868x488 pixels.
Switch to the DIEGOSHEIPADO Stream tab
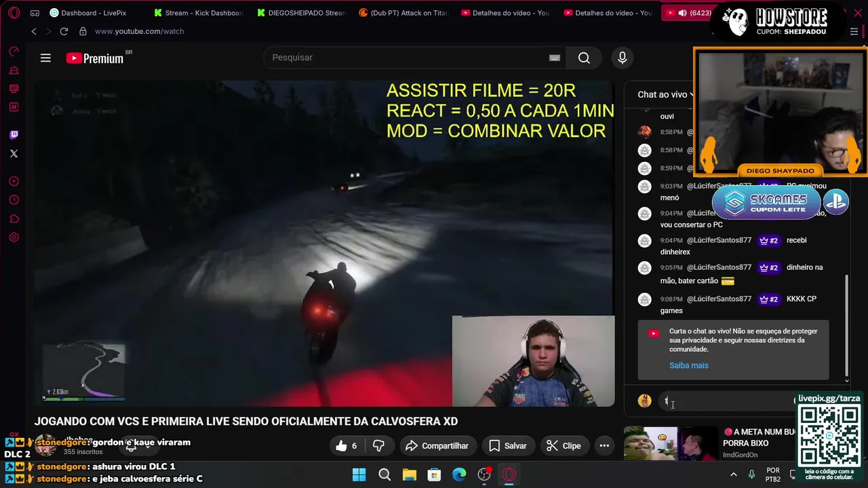point(301,13)
